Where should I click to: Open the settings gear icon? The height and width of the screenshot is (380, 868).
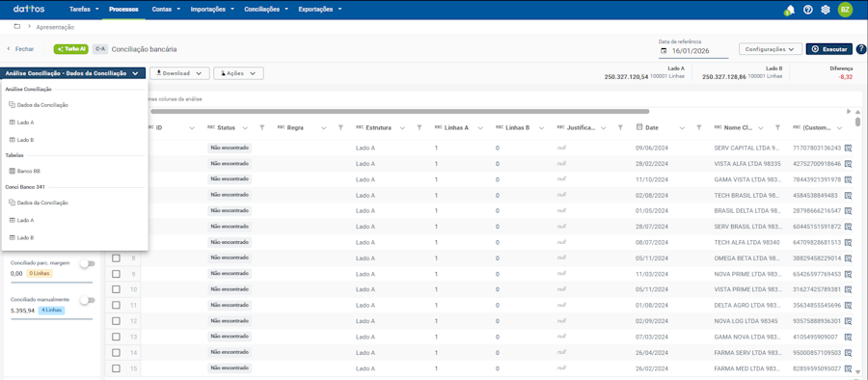[826, 10]
